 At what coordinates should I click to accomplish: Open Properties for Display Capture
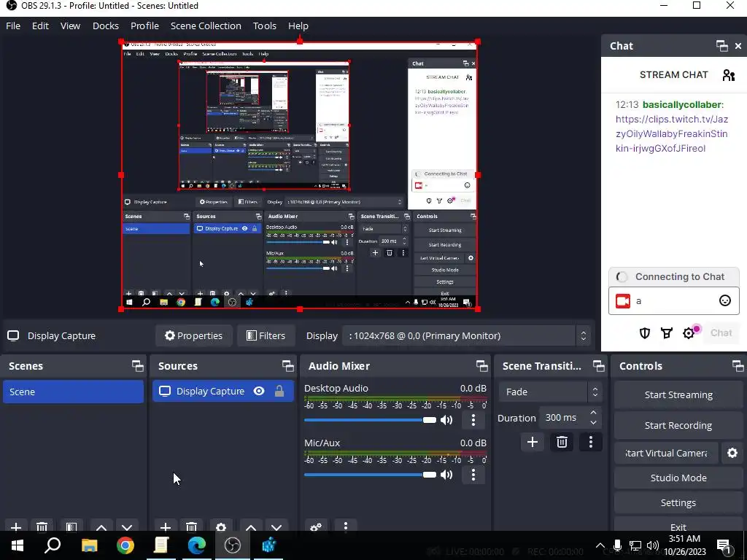[193, 335]
